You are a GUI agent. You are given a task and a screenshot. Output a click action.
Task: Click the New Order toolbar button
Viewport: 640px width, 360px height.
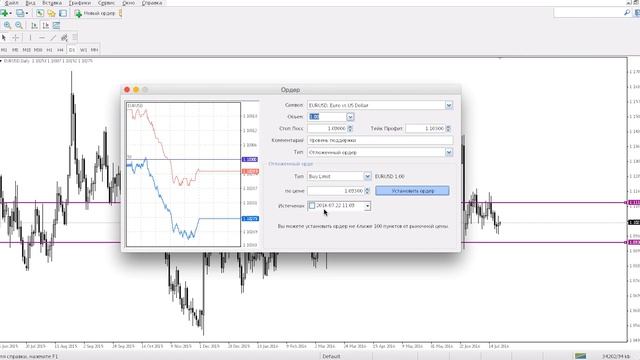96,13
